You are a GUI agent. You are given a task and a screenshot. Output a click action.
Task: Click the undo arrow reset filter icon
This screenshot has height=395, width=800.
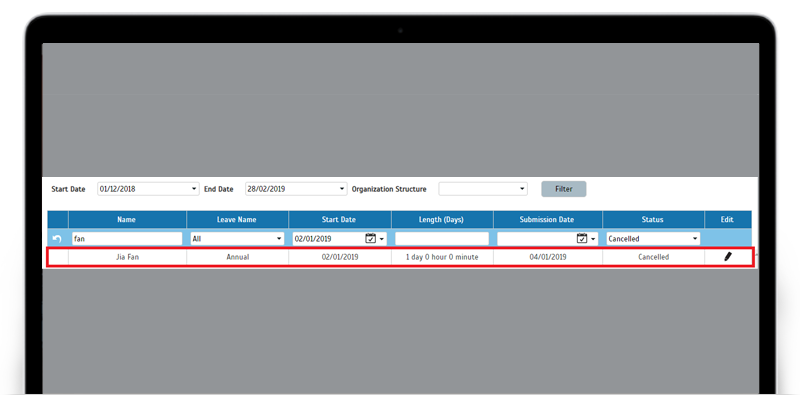point(57,238)
